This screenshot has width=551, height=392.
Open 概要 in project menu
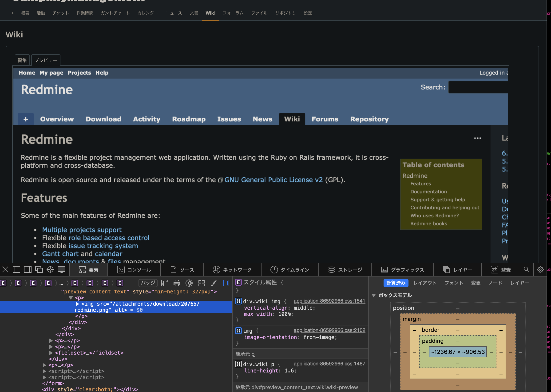pos(25,13)
